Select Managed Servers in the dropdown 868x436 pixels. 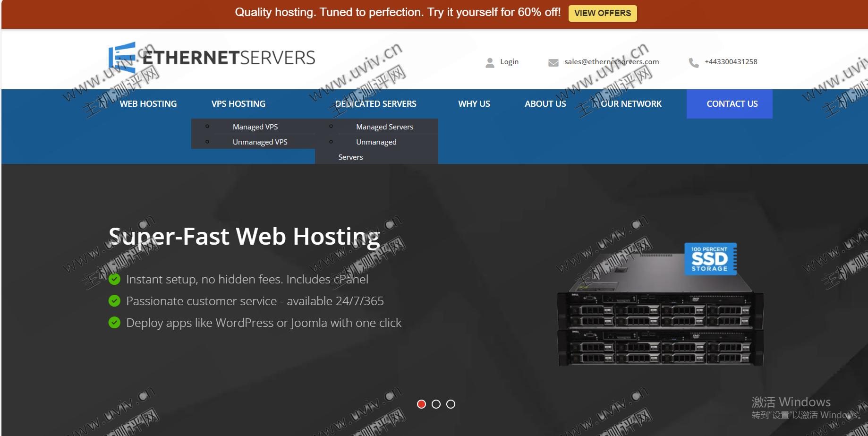point(384,127)
